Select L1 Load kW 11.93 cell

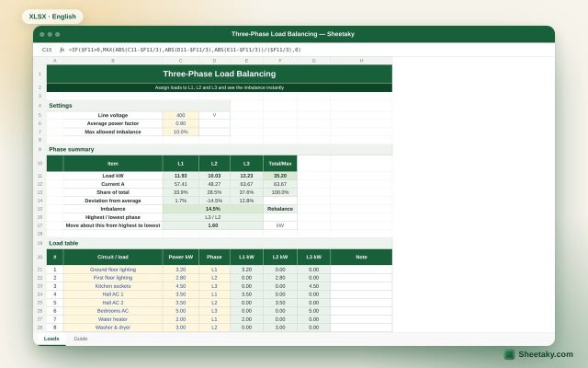pos(181,176)
